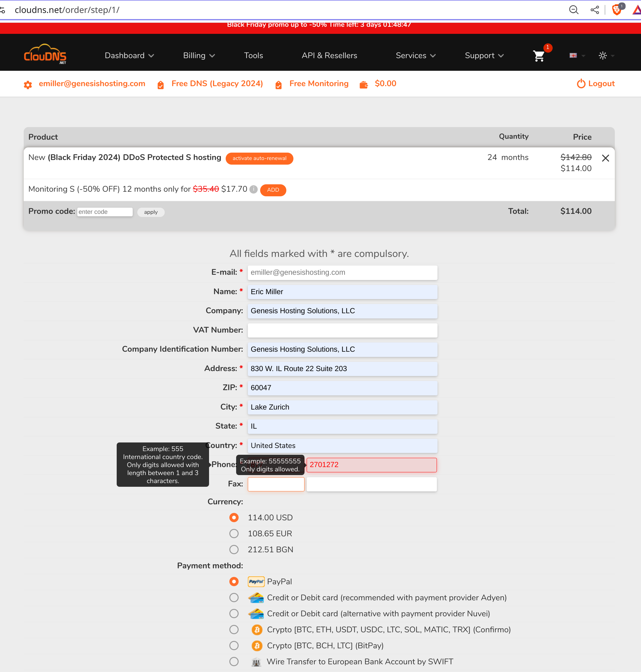Click the $0.00 balance link
The image size is (641, 672).
click(385, 84)
